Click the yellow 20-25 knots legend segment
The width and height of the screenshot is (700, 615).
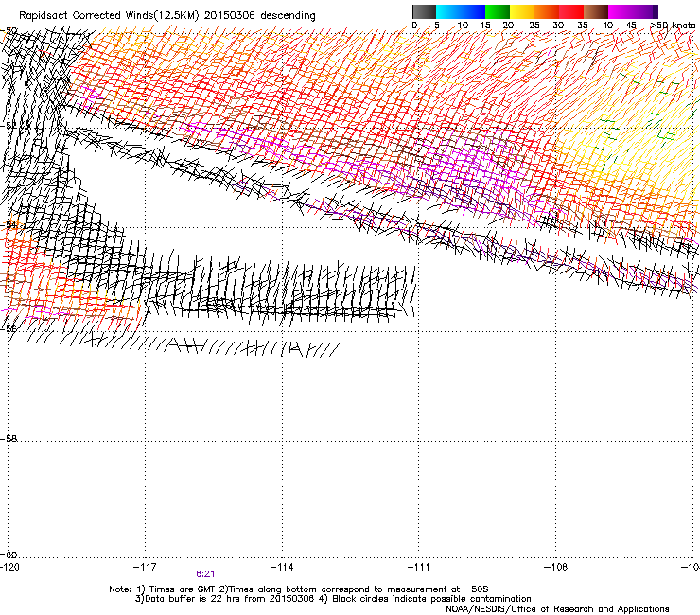click(x=522, y=11)
